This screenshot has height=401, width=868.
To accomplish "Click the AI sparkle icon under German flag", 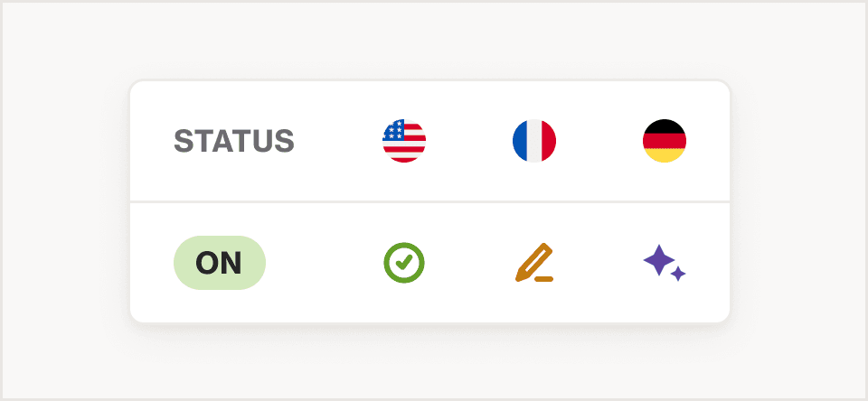I will point(665,263).
